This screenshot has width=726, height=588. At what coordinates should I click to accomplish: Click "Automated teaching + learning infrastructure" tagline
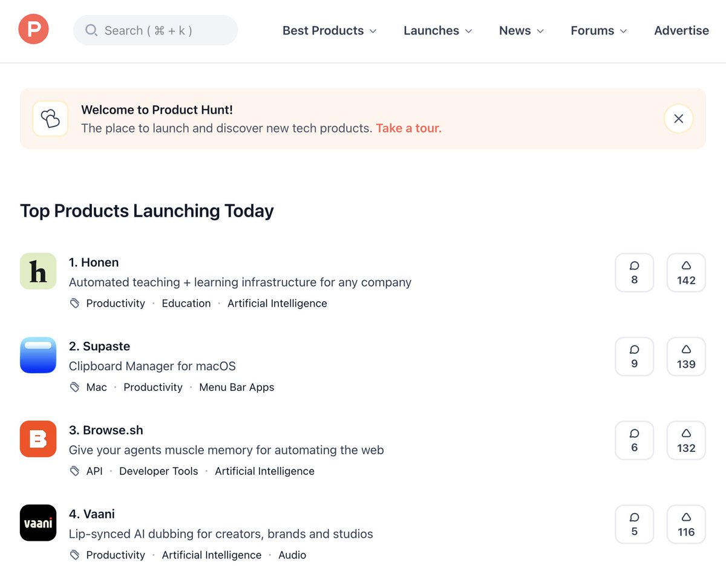240,283
